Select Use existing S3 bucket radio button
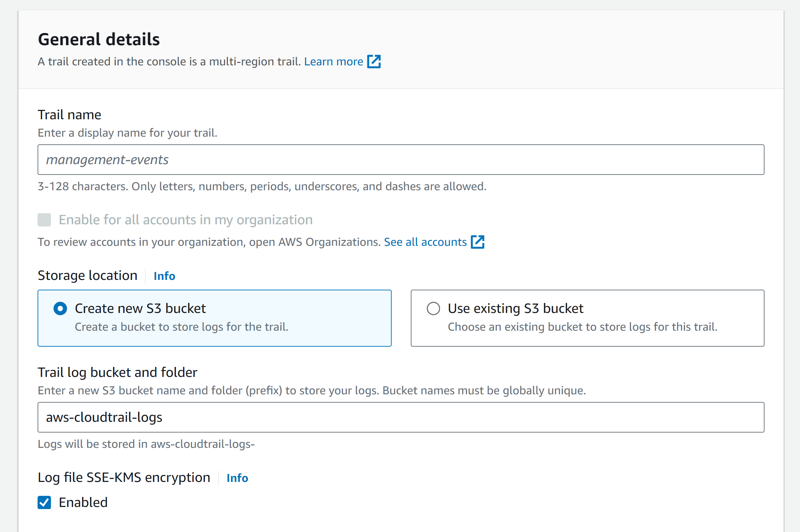800x532 pixels. [433, 308]
